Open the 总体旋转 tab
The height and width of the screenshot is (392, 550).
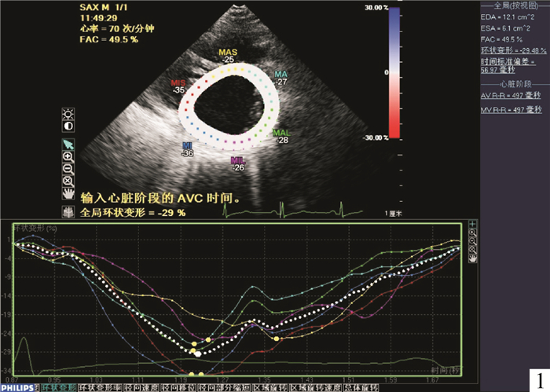coord(362,387)
